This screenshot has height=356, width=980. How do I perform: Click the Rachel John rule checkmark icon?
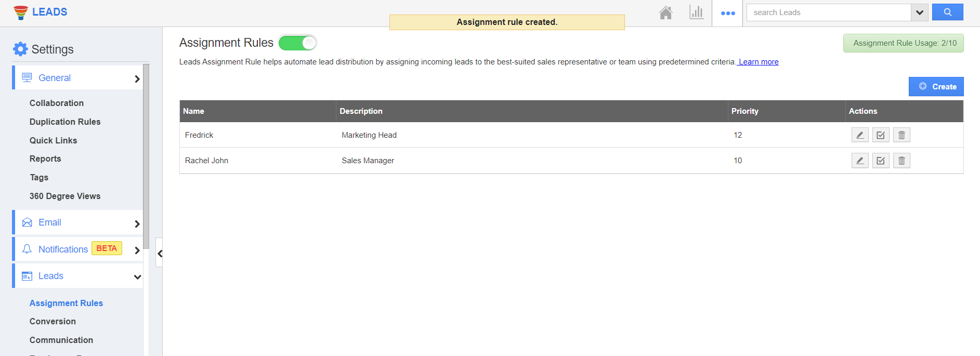pyautogui.click(x=881, y=161)
